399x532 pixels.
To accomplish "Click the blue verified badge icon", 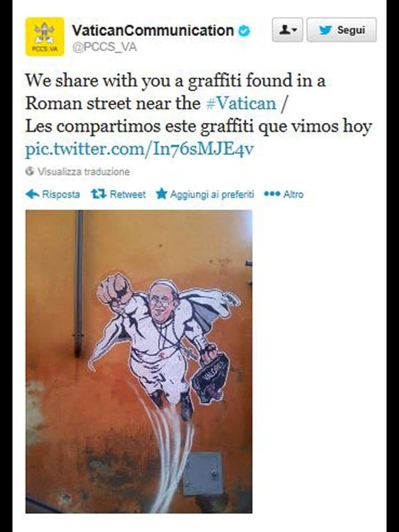I will pos(244,31).
